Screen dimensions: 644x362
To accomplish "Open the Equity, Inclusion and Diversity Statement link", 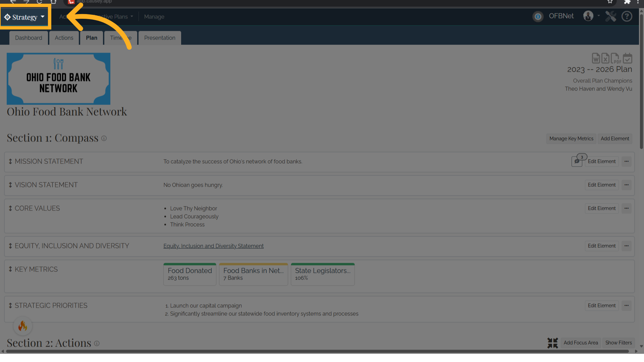I will pos(213,246).
